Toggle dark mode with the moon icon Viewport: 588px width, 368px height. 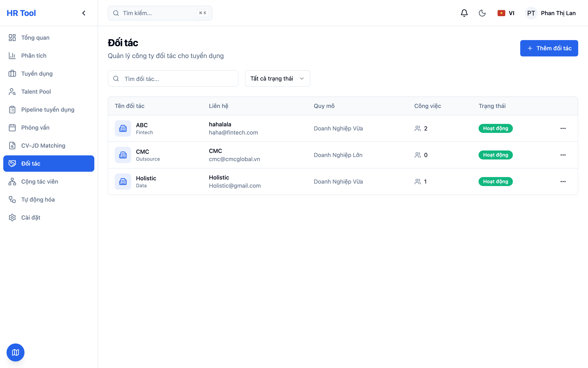tap(482, 13)
